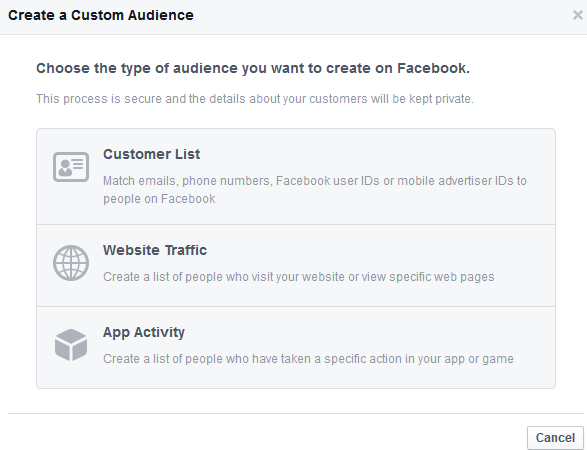Click the 'specific action in your app' description
The width and height of the screenshot is (587, 450).
308,359
